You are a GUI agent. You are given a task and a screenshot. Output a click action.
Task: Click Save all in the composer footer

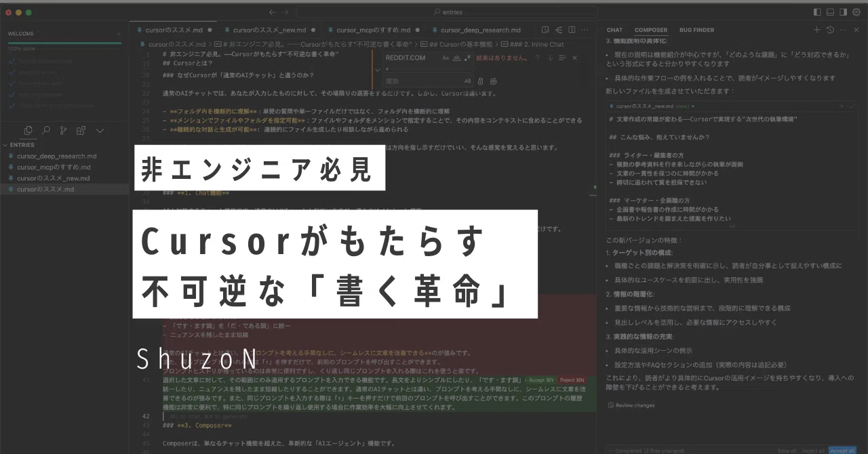[787, 450]
